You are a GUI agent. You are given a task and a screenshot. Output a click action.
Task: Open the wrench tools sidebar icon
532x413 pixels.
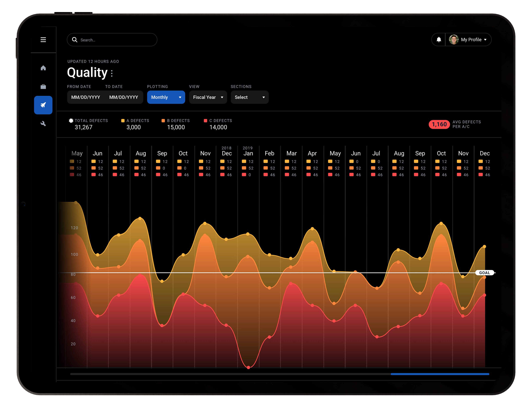[x=43, y=124]
